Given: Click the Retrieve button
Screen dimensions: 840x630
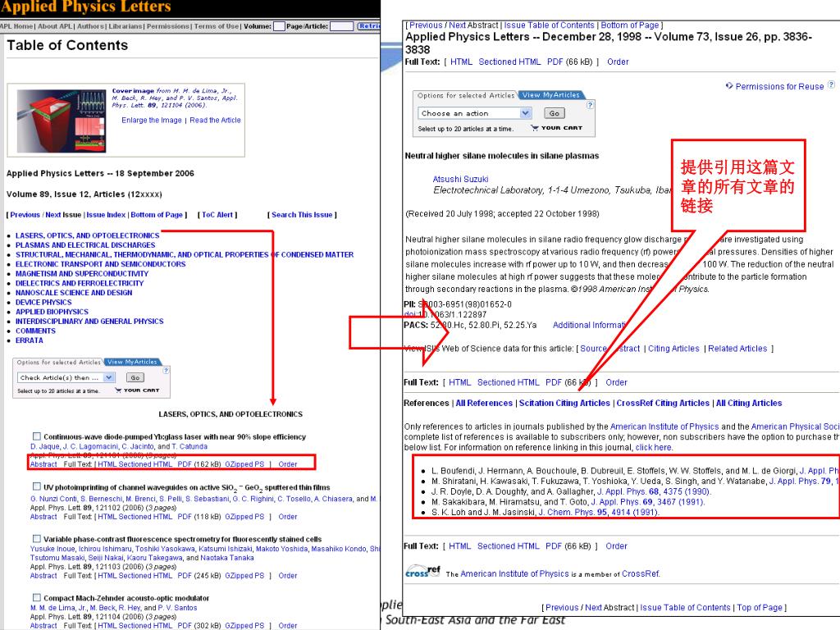Looking at the screenshot, I should (369, 26).
